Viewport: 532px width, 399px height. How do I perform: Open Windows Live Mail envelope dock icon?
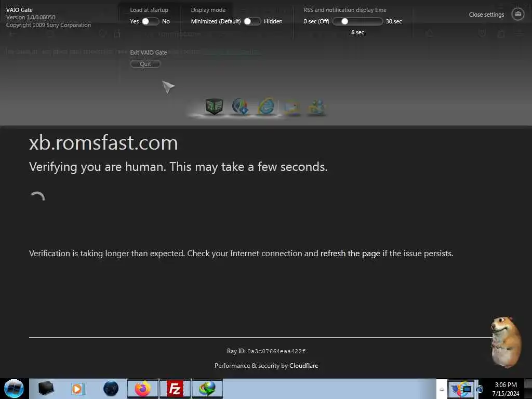(x=292, y=107)
